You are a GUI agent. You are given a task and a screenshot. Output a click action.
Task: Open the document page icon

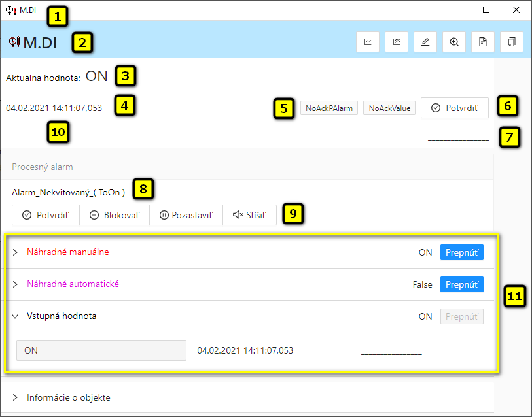click(483, 42)
